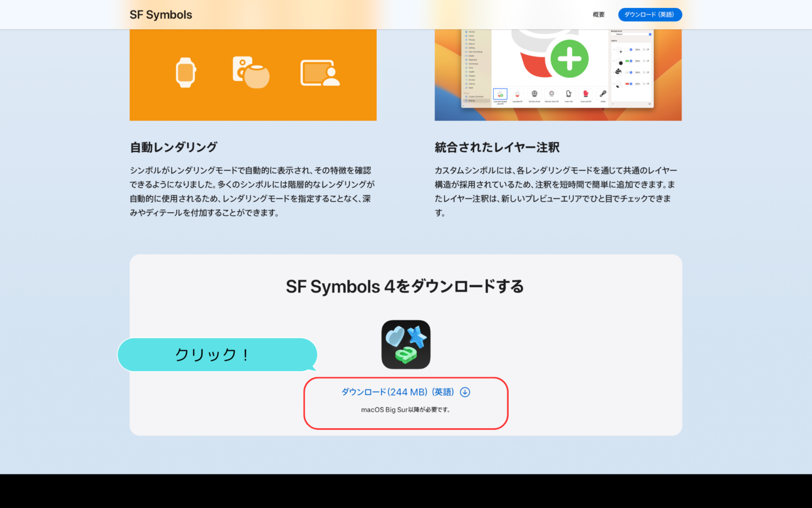Select the Baking category in the sidebar

click(471, 101)
